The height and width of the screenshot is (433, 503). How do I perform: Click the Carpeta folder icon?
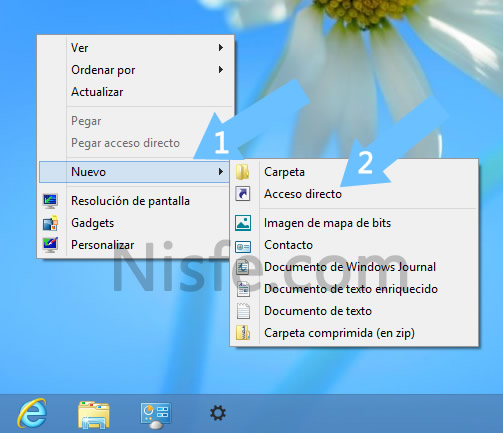tap(243, 172)
